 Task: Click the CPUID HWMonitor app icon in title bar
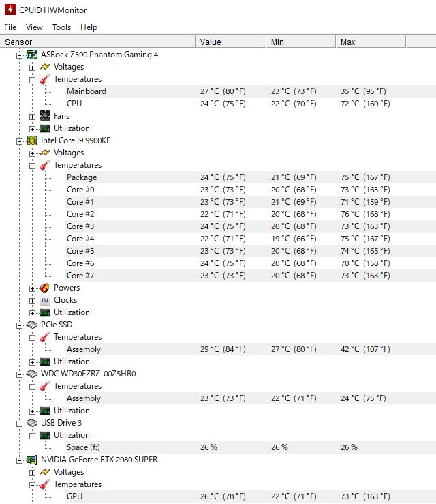[10, 10]
